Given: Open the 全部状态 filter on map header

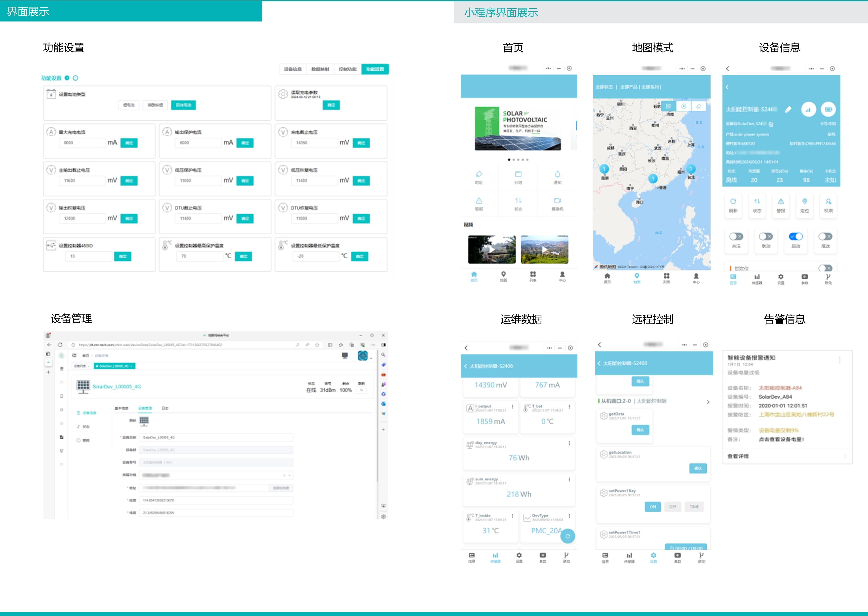Looking at the screenshot, I should coord(604,87).
